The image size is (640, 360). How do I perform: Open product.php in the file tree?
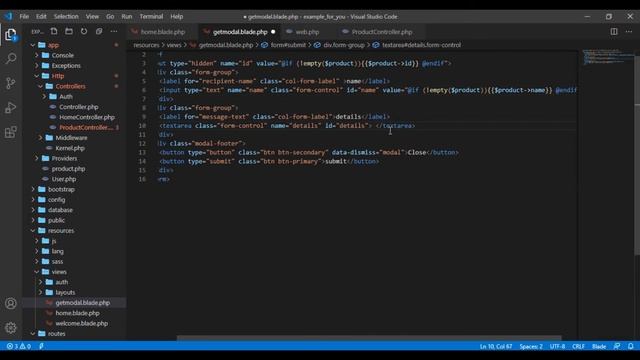pos(68,169)
